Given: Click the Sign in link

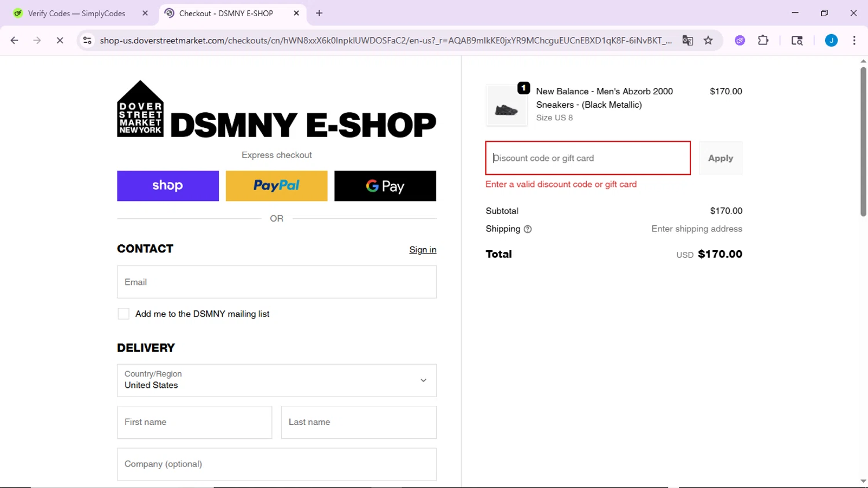Looking at the screenshot, I should [x=423, y=249].
